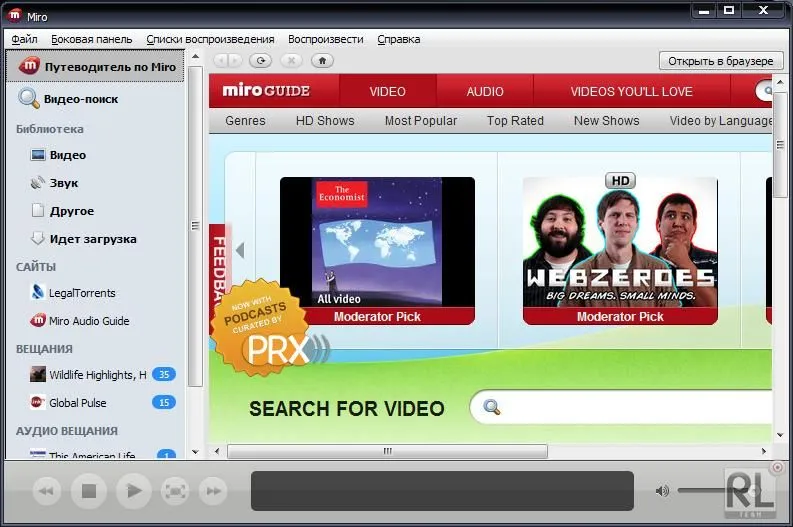Image resolution: width=793 pixels, height=527 pixels.
Task: Open the HD Shows category
Action: [x=325, y=121]
